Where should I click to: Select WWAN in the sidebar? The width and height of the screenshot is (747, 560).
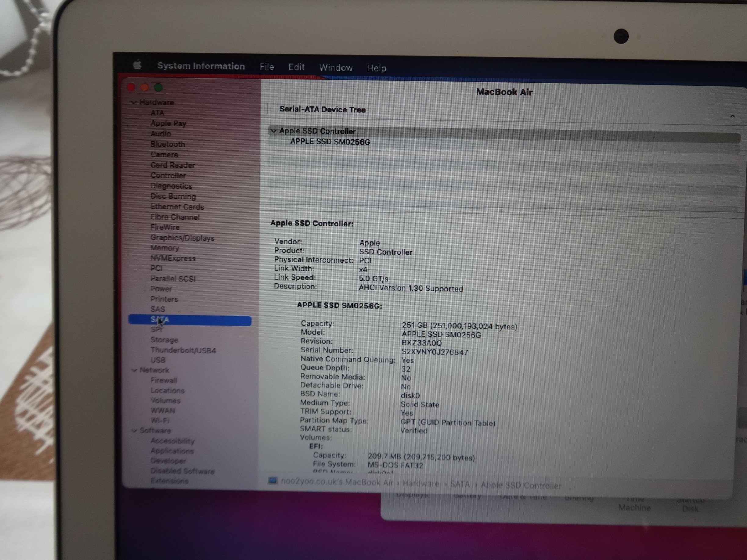(x=163, y=411)
